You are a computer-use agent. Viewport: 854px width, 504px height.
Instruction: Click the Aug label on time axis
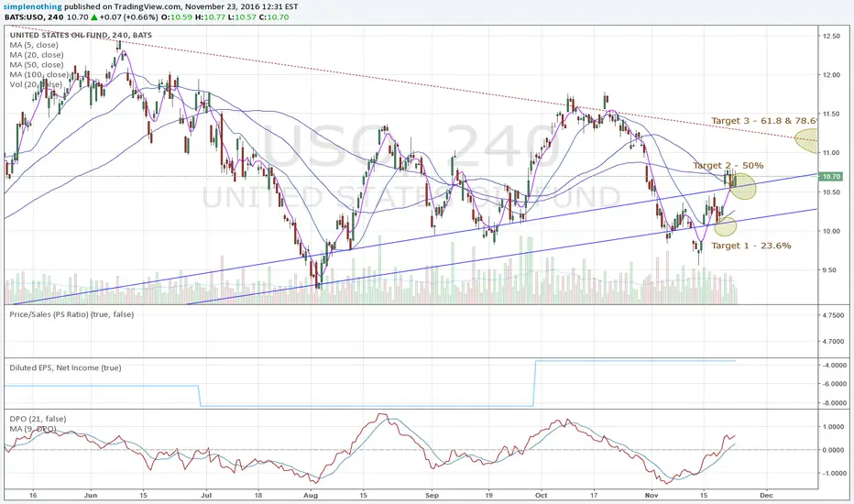[311, 495]
